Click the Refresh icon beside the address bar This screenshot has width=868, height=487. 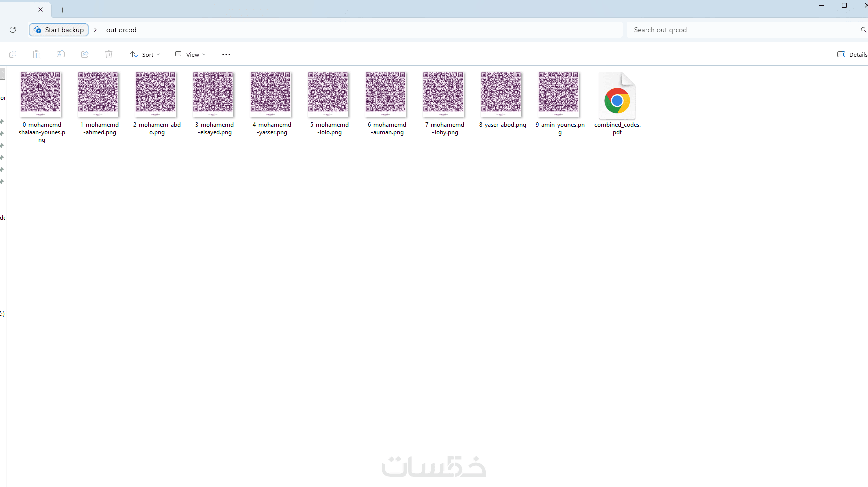[x=13, y=30]
